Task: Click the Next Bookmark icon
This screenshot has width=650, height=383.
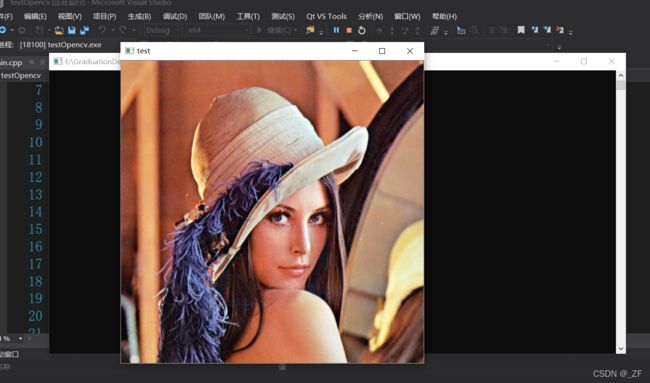Action: tap(547, 30)
